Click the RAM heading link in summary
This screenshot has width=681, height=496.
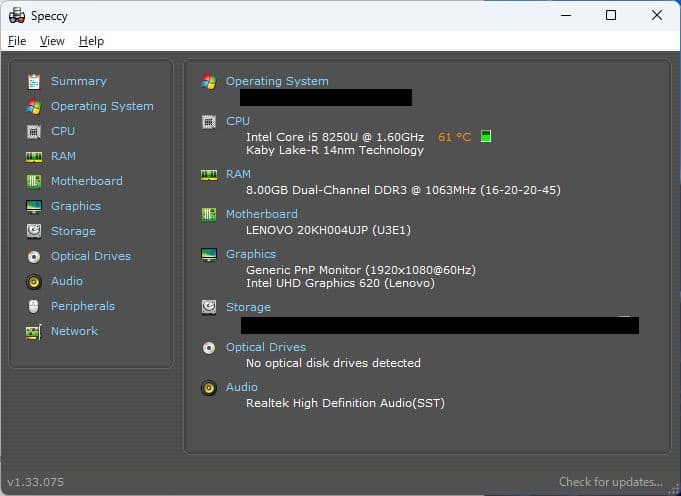coord(238,174)
